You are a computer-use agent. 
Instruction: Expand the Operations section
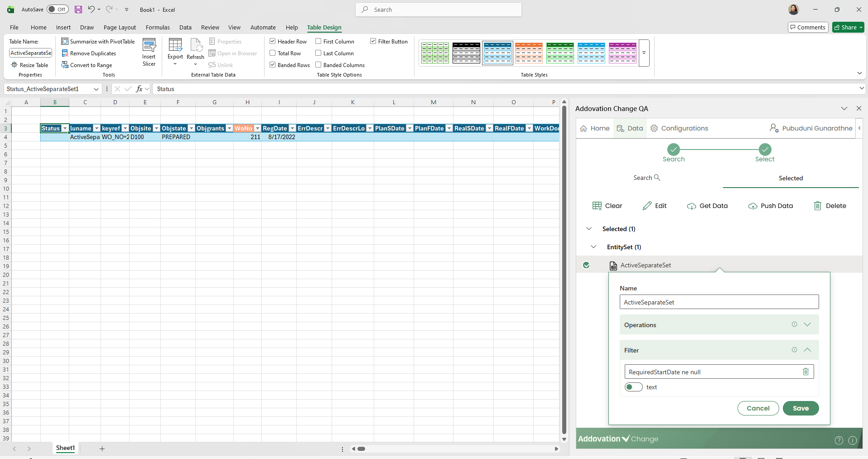(807, 324)
